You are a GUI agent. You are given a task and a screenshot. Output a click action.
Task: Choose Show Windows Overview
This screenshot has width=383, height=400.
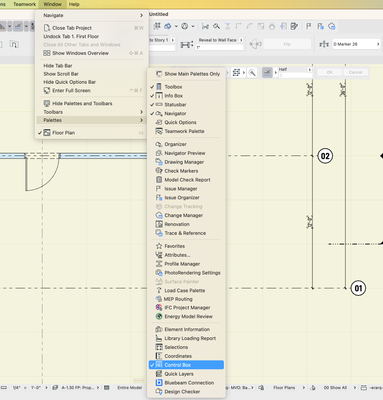point(92,53)
